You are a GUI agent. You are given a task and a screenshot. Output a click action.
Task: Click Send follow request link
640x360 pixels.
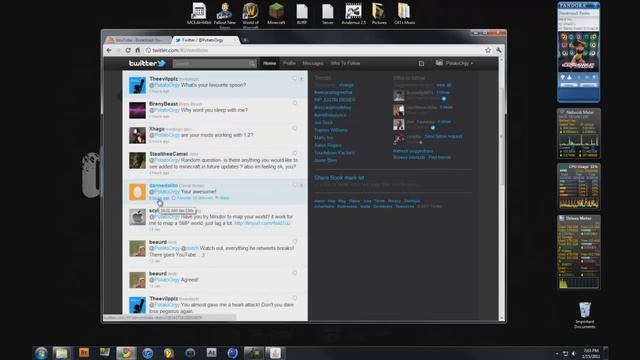click(443, 136)
